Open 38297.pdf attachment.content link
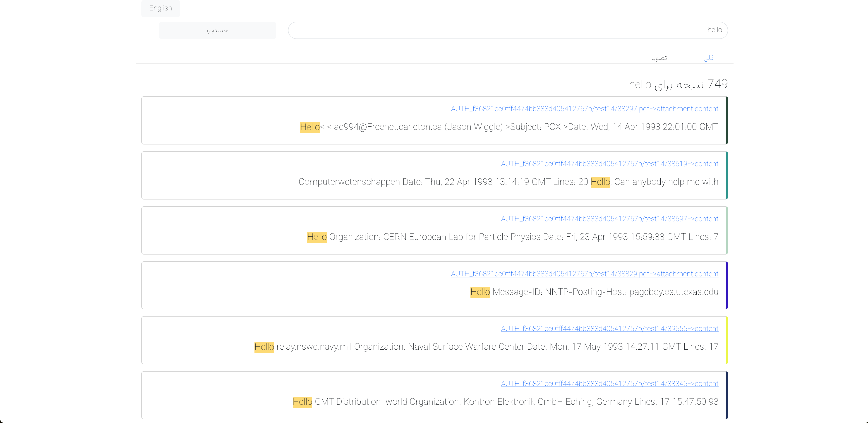This screenshot has height=423, width=868. pyautogui.click(x=584, y=109)
